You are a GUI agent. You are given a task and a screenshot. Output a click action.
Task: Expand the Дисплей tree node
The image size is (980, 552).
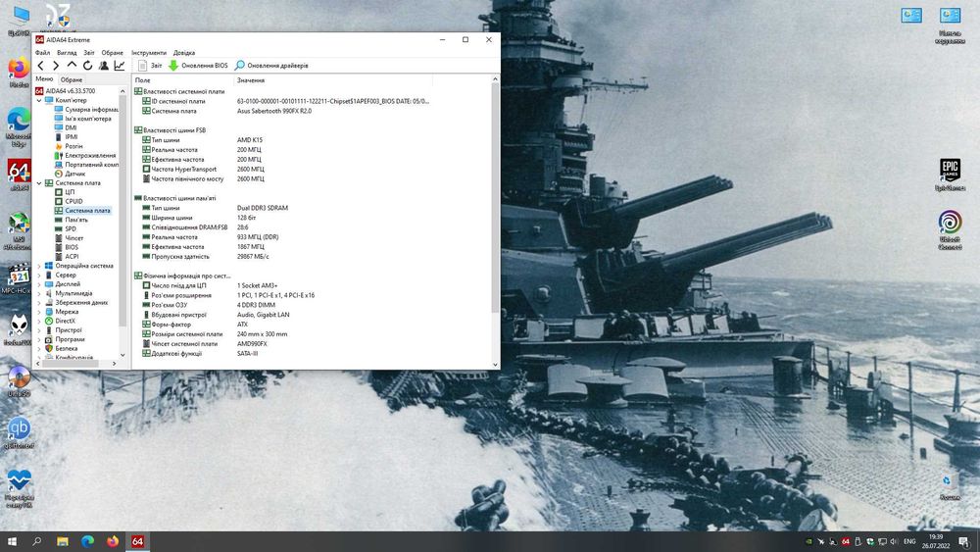click(39, 283)
